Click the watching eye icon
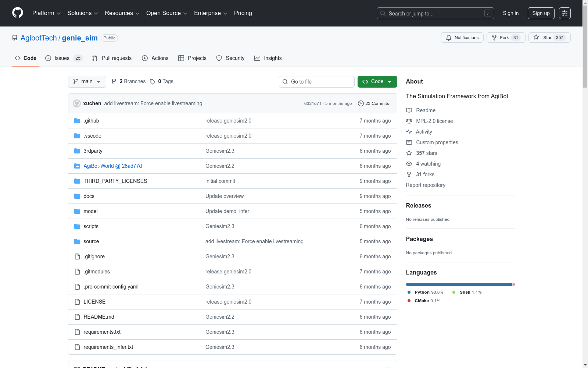This screenshot has height=368, width=588. tap(409, 164)
